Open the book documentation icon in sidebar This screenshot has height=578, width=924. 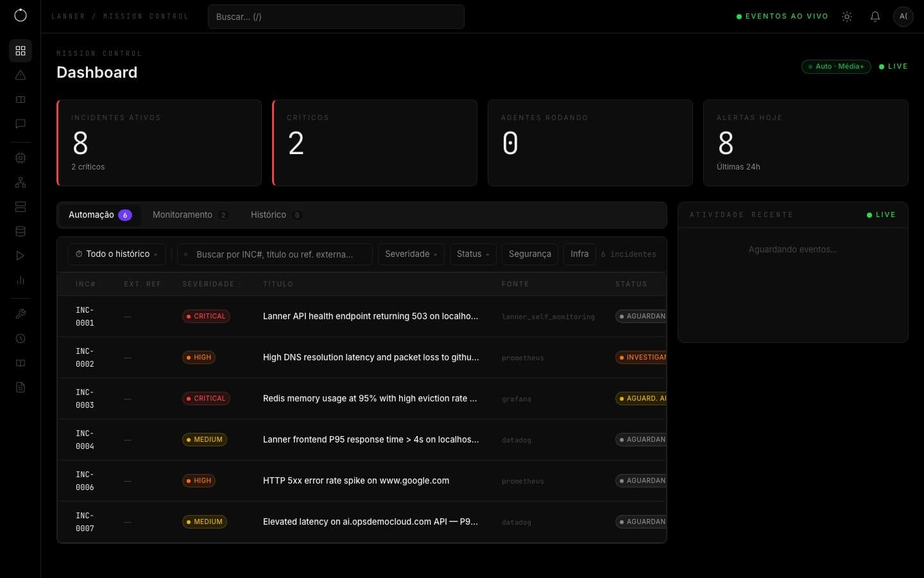[21, 363]
